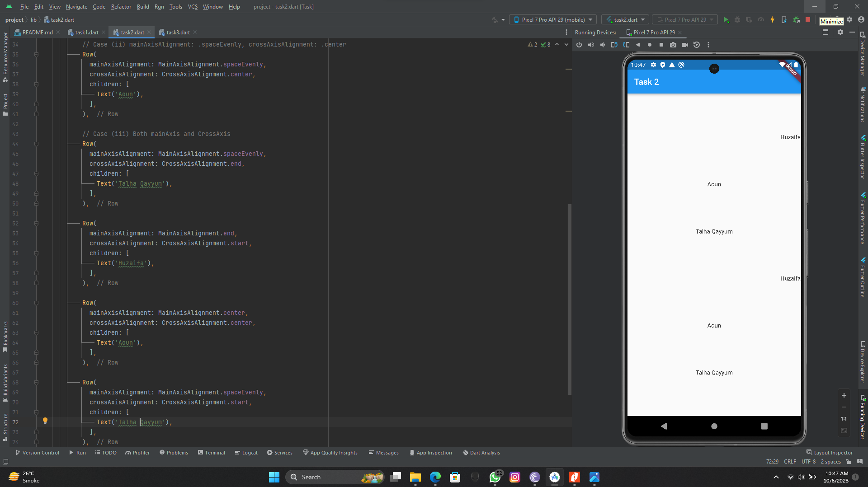Click emulator toolbar Home circle icon

650,45
